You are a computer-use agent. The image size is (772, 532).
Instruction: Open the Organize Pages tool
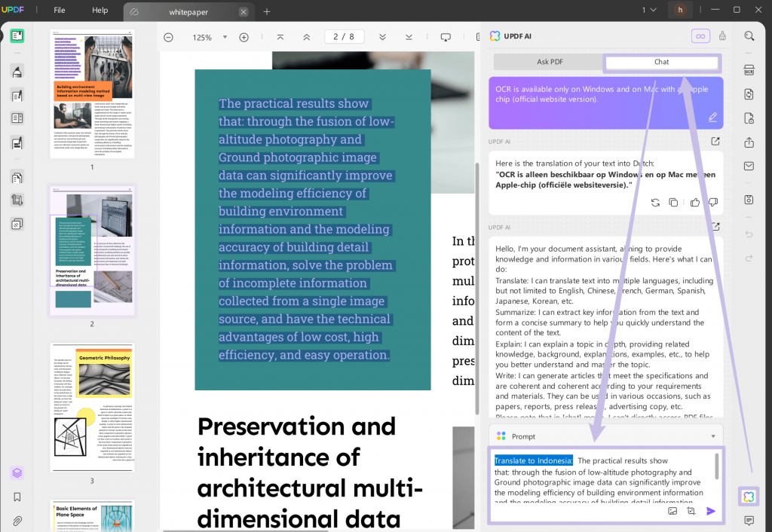pyautogui.click(x=17, y=178)
